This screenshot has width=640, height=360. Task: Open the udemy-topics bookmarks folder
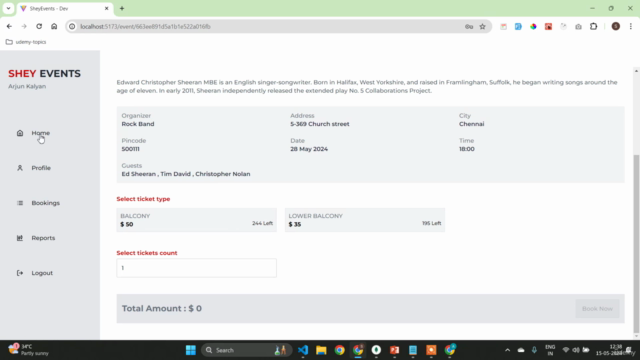pos(26,42)
